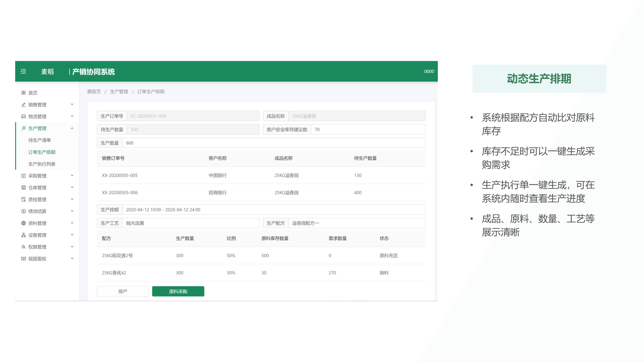This screenshot has width=644, height=362.
Task: Click the hamburger menu collapse icon
Action: (x=23, y=71)
